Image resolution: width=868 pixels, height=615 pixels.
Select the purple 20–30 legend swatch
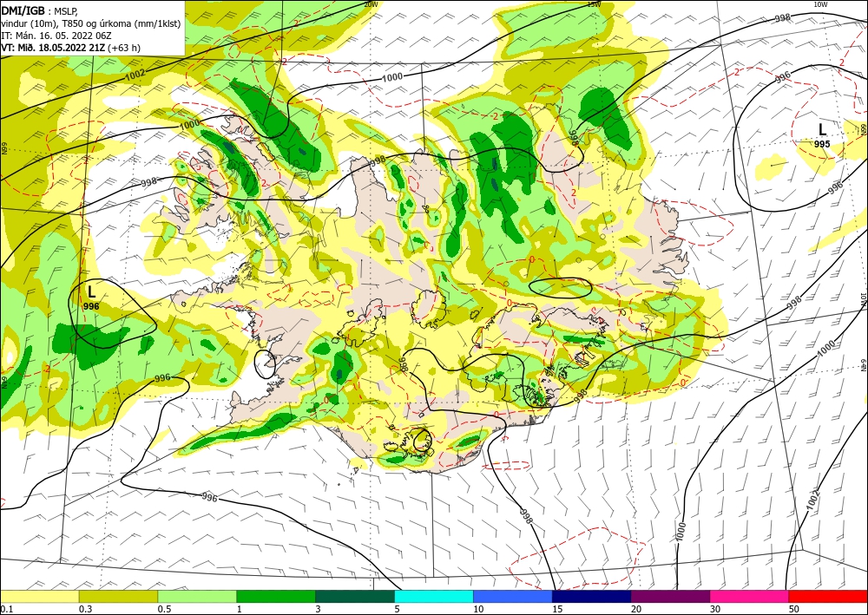click(x=670, y=596)
